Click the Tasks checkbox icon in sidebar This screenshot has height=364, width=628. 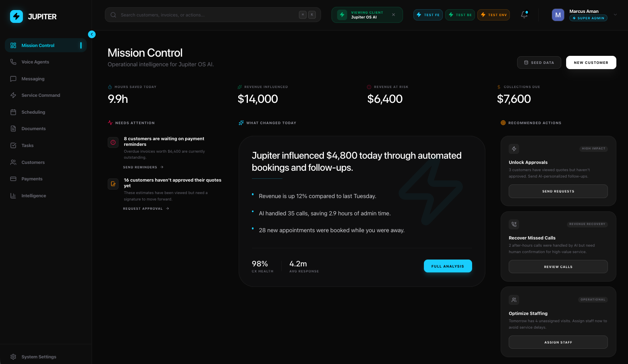[13, 145]
